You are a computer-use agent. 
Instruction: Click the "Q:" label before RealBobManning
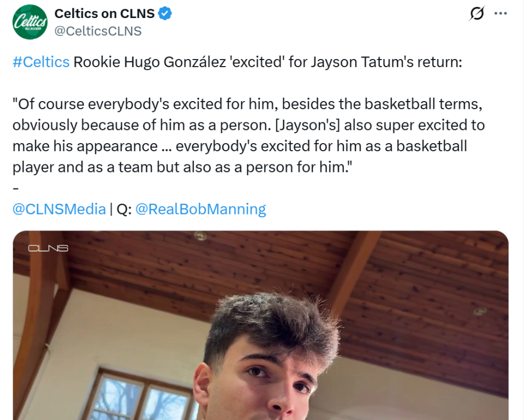coord(124,209)
